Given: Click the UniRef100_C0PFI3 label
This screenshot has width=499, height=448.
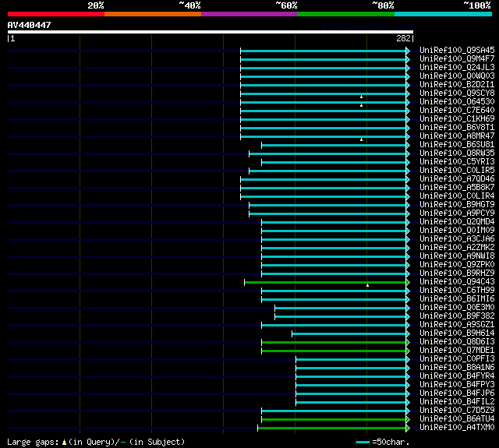Looking at the screenshot, I should [457, 359].
